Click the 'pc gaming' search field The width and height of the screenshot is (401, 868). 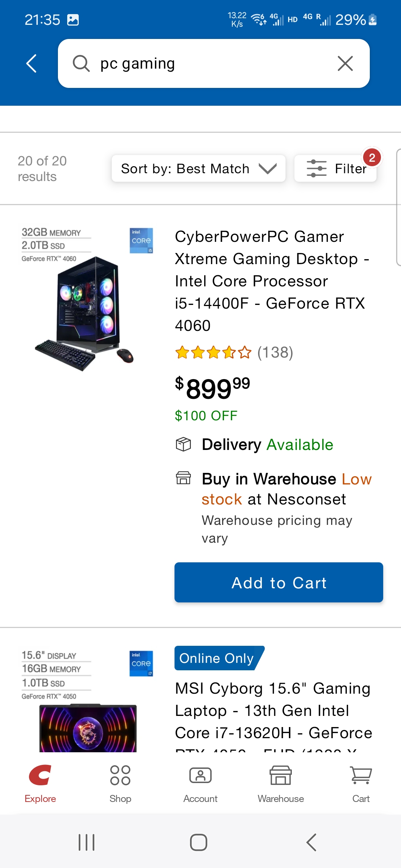point(213,63)
